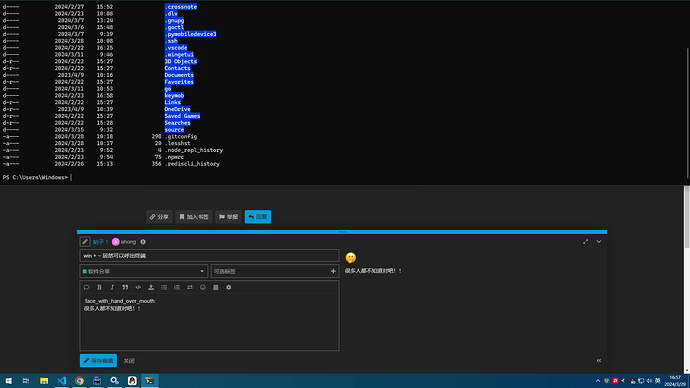
Task: Click the 加入书签 bookmark button
Action: click(x=194, y=216)
